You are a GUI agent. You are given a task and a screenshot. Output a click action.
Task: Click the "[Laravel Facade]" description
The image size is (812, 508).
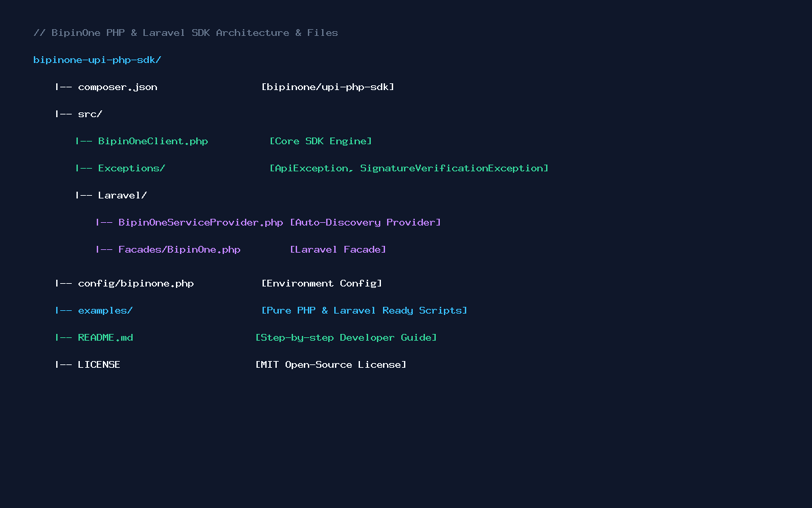point(338,249)
